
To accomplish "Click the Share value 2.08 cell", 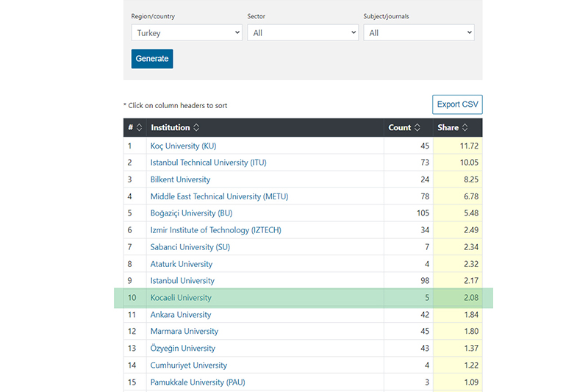I will pos(457,298).
